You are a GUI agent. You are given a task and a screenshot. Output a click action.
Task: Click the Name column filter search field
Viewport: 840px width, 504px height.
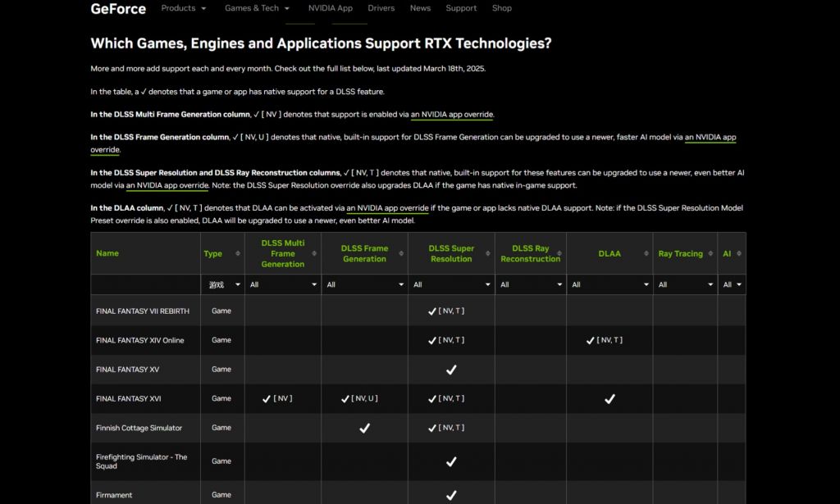click(x=145, y=284)
